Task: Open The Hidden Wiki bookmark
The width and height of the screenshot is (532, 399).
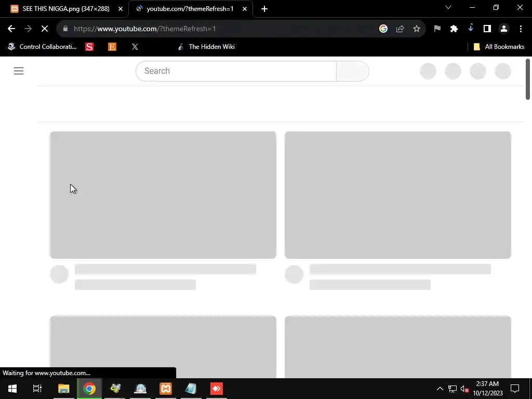Action: (206, 47)
